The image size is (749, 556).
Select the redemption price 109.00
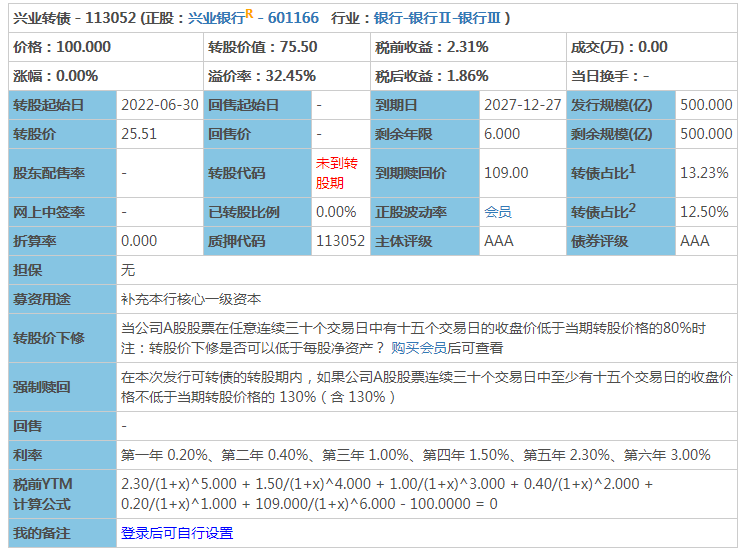[x=506, y=173]
